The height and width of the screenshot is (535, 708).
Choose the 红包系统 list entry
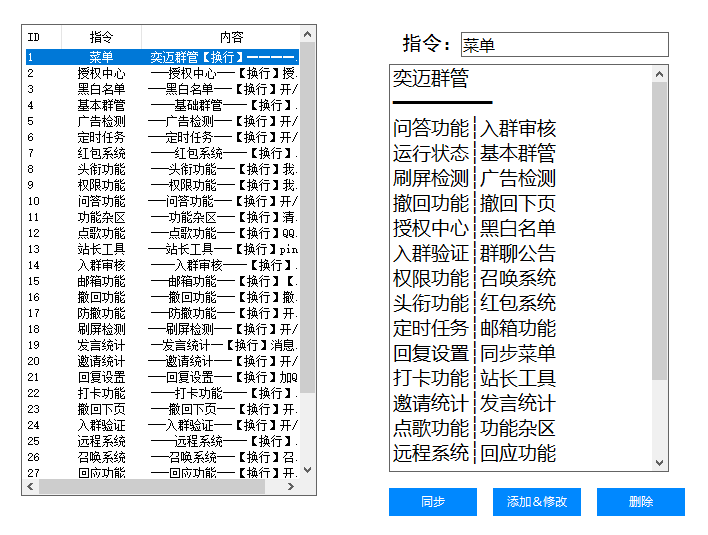101,153
